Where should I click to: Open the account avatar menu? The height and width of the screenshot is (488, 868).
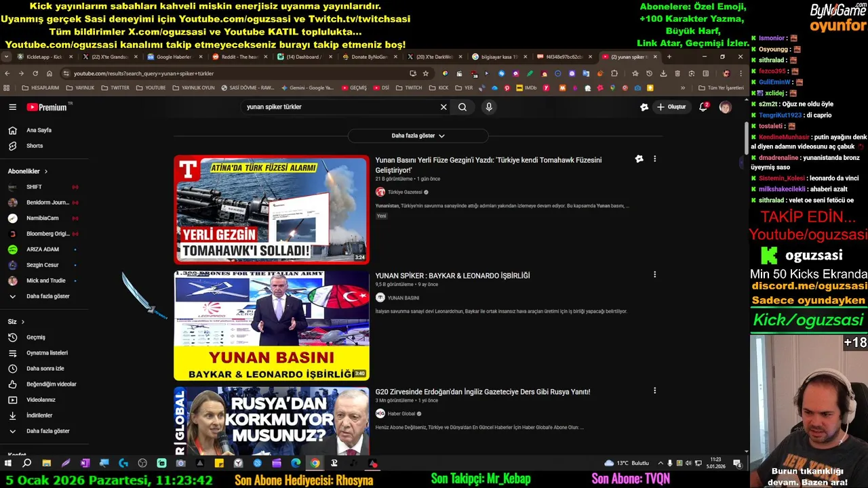coord(725,107)
